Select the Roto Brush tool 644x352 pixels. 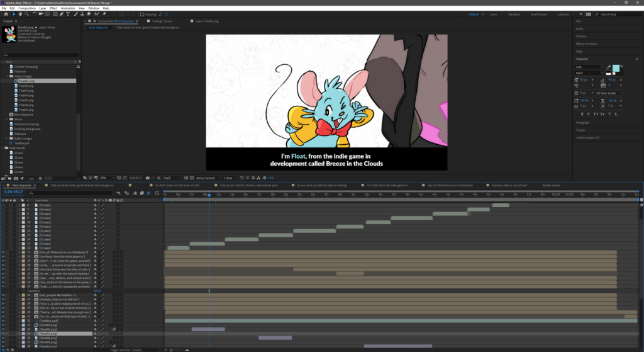[x=97, y=14]
